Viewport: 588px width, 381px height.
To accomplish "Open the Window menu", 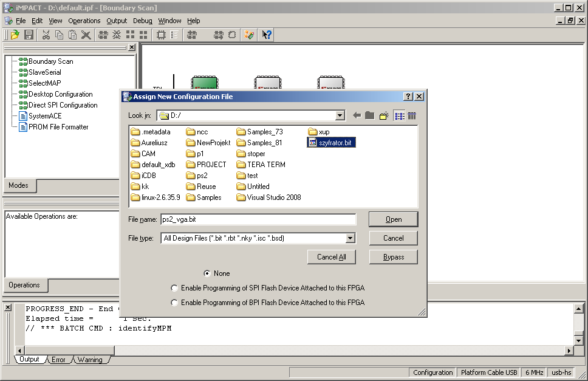I will [x=169, y=21].
